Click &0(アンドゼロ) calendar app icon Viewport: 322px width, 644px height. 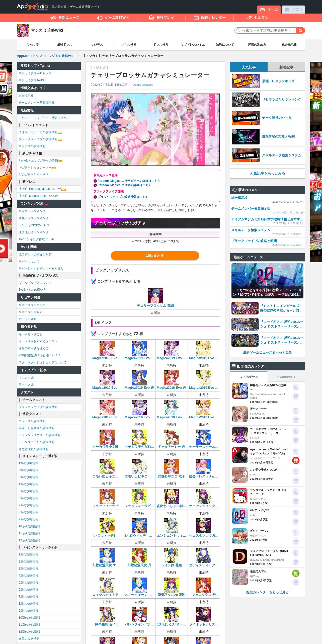point(240,516)
